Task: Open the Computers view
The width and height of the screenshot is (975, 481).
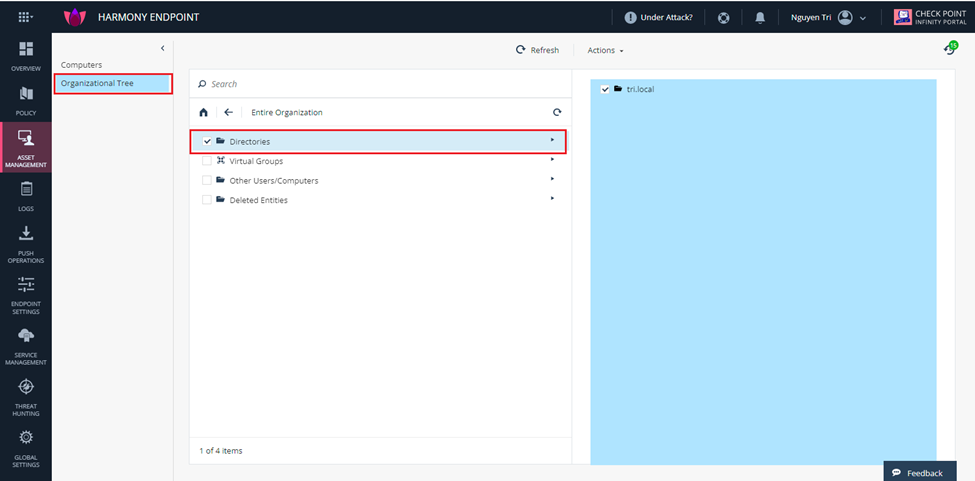Action: 81,65
